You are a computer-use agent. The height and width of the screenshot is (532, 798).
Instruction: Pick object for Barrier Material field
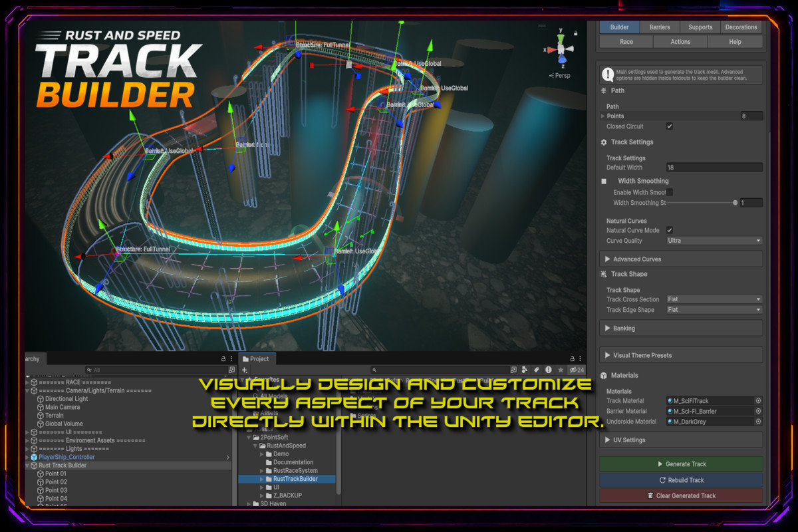tap(758, 412)
